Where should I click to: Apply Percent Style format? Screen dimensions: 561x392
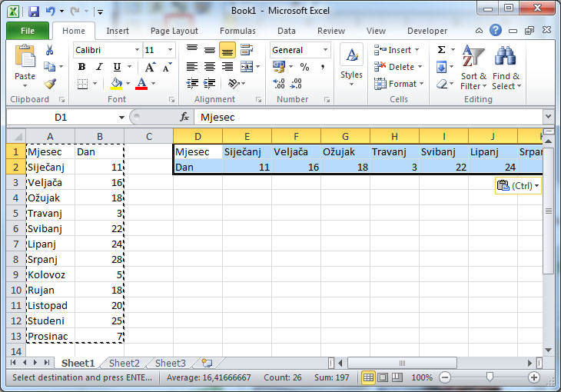[x=304, y=67]
